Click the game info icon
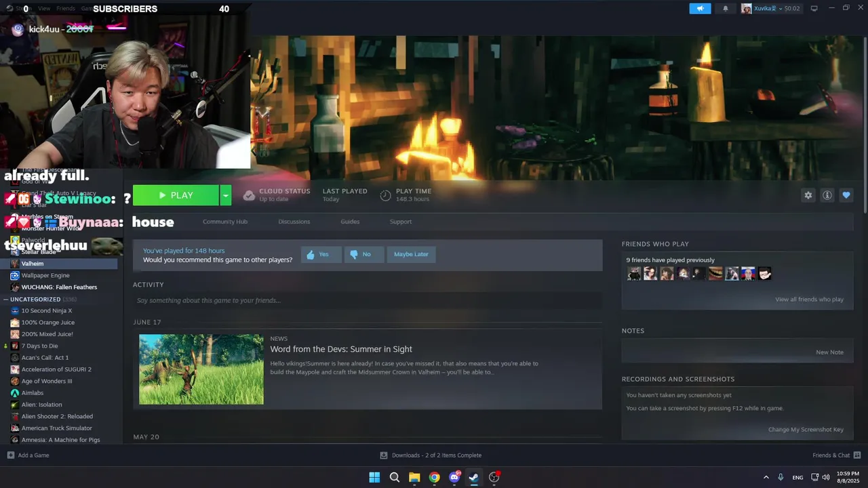Image resolution: width=868 pixels, height=488 pixels. point(827,195)
